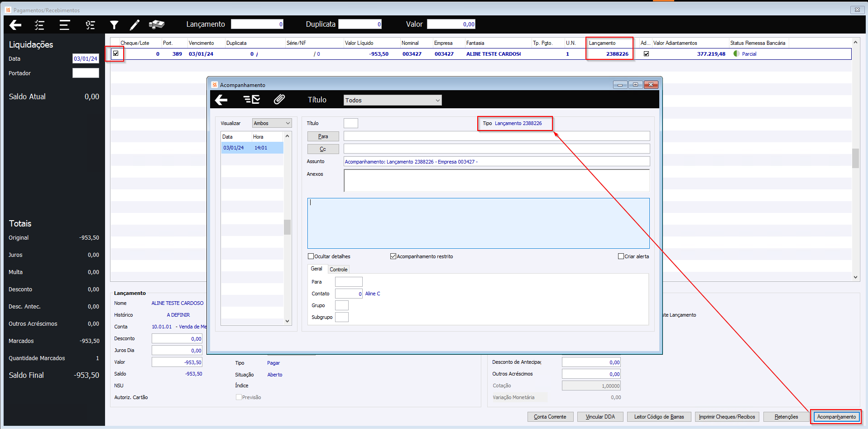
Task: Click the Vencimento column header
Action: [x=201, y=43]
